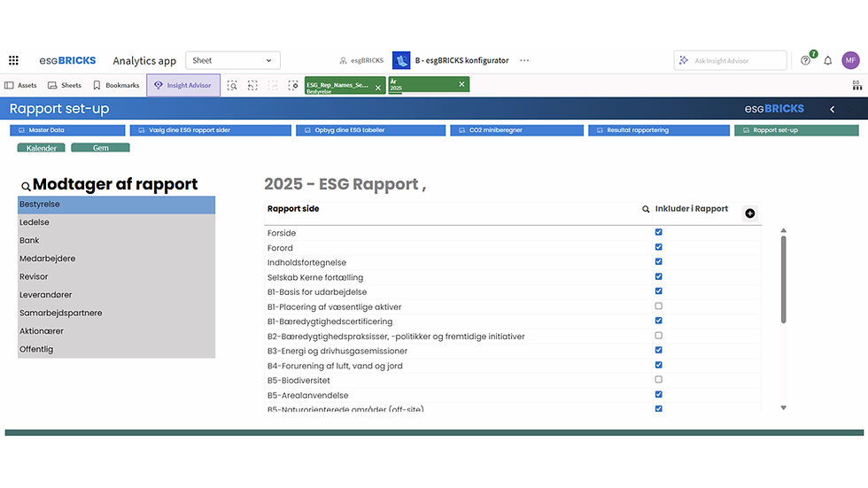This screenshot has width=868, height=488.
Task: Click the table scrollbar up arrow
Action: tap(783, 231)
